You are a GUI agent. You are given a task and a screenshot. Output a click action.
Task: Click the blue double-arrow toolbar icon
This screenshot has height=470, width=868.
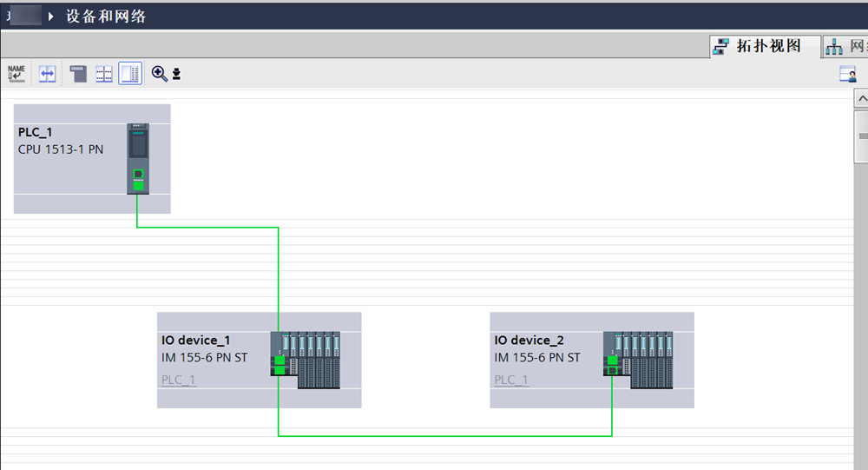[48, 74]
